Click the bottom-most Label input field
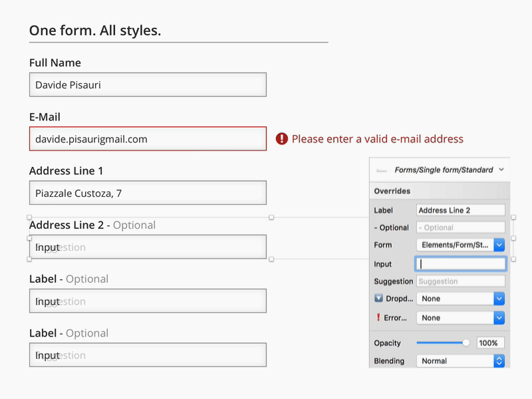The image size is (532, 399). [x=148, y=355]
